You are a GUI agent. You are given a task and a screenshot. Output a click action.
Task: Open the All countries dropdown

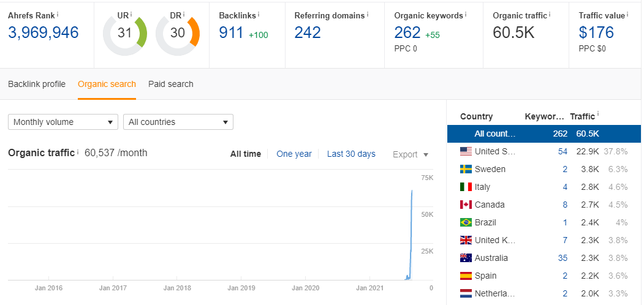[178, 122]
